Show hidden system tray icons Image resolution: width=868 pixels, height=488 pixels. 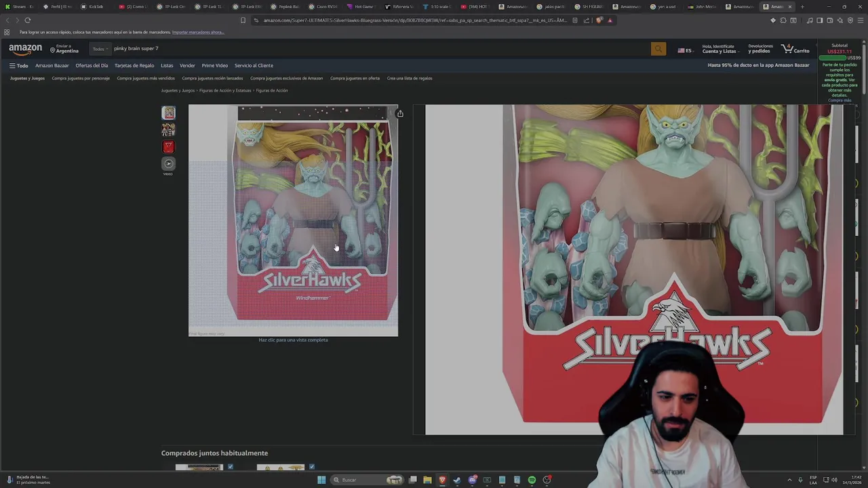[790, 480]
